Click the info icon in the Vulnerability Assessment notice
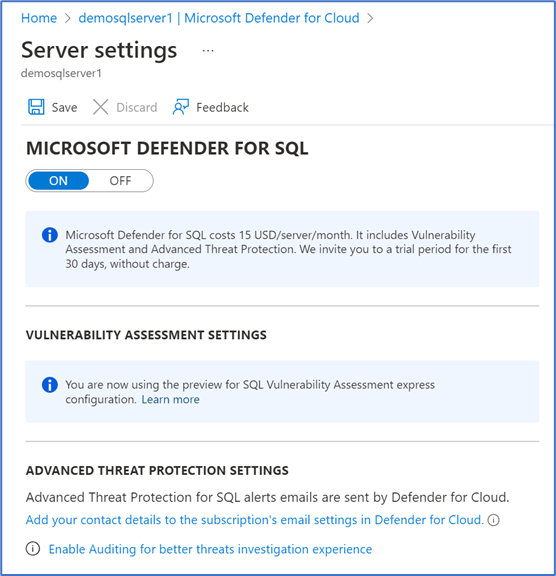This screenshot has height=576, width=556. click(50, 385)
